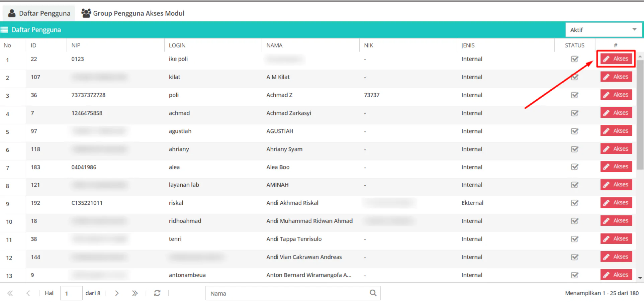Click the scrollbar up arrow
644x304 pixels.
click(640, 56)
